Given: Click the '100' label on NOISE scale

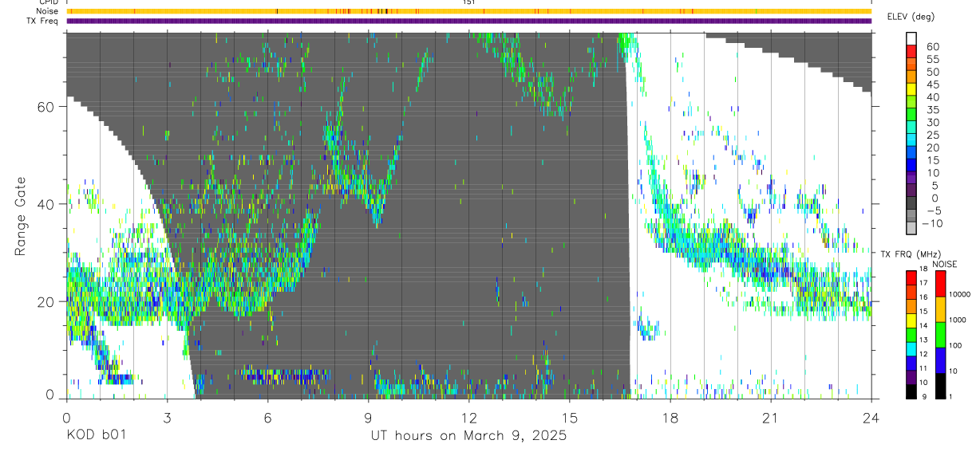Looking at the screenshot, I should 955,345.
